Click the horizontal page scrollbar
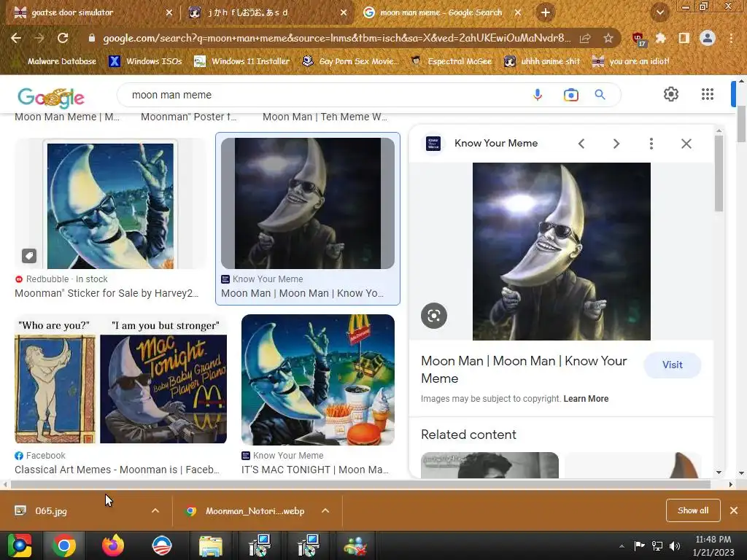This screenshot has height=560, width=747. coord(360,484)
